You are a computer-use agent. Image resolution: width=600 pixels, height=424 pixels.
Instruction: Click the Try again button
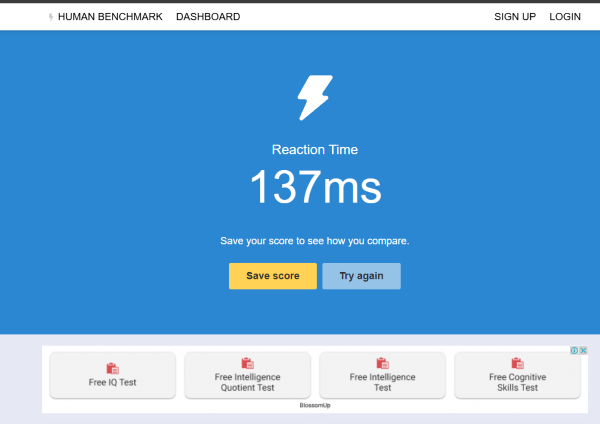tap(362, 276)
